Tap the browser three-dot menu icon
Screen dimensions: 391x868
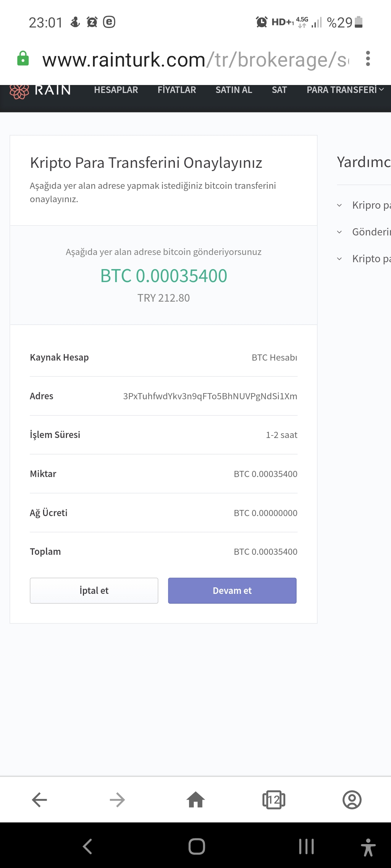(x=368, y=59)
